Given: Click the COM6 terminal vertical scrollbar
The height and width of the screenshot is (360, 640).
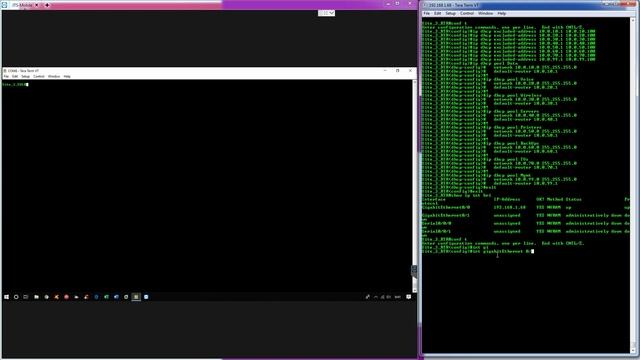Looking at the screenshot, I should [415, 186].
